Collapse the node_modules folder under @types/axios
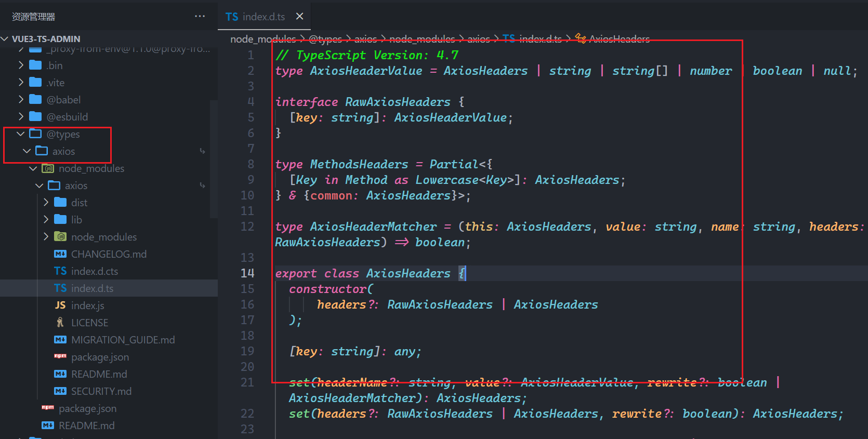Image resolution: width=868 pixels, height=439 pixels. click(x=33, y=168)
